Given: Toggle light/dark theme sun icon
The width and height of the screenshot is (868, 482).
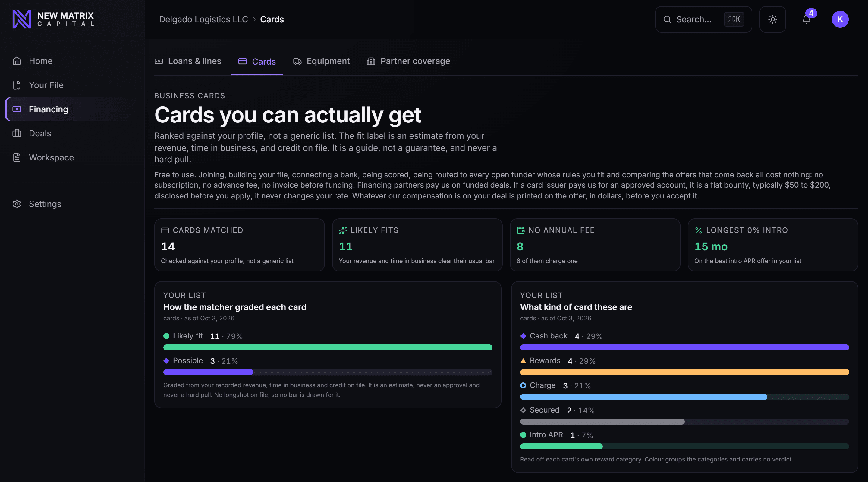Looking at the screenshot, I should point(772,19).
